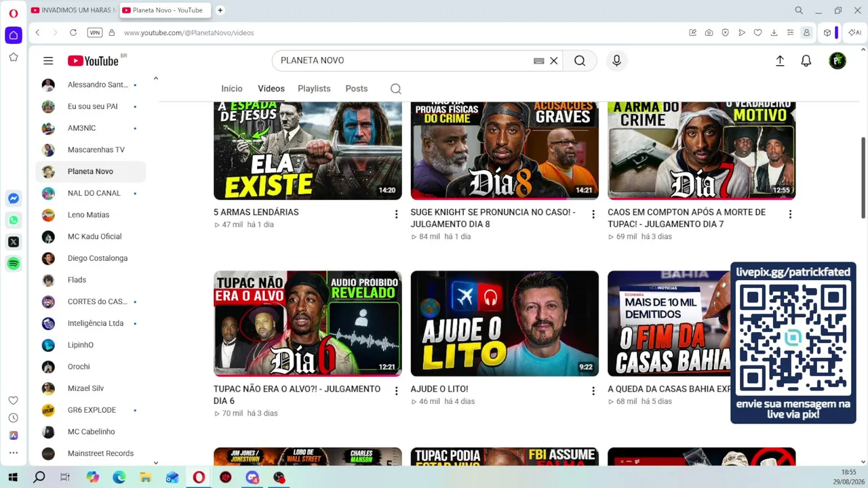Launch Messenger from the Opera sidebar
The width and height of the screenshot is (868, 488).
tap(14, 199)
